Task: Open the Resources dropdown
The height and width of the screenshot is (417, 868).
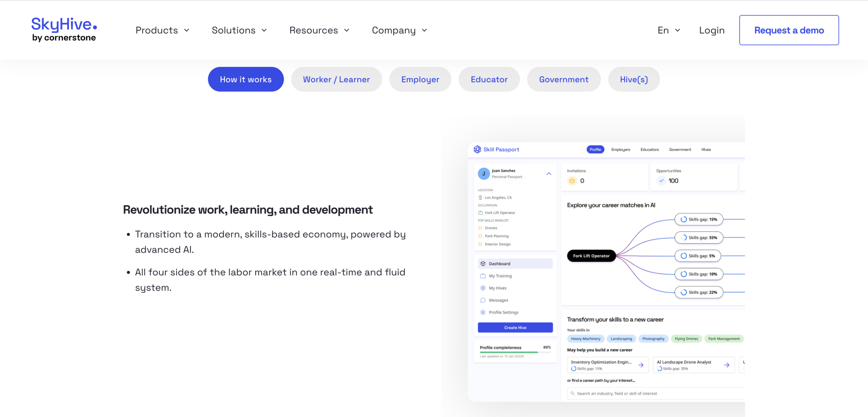Action: (x=319, y=30)
